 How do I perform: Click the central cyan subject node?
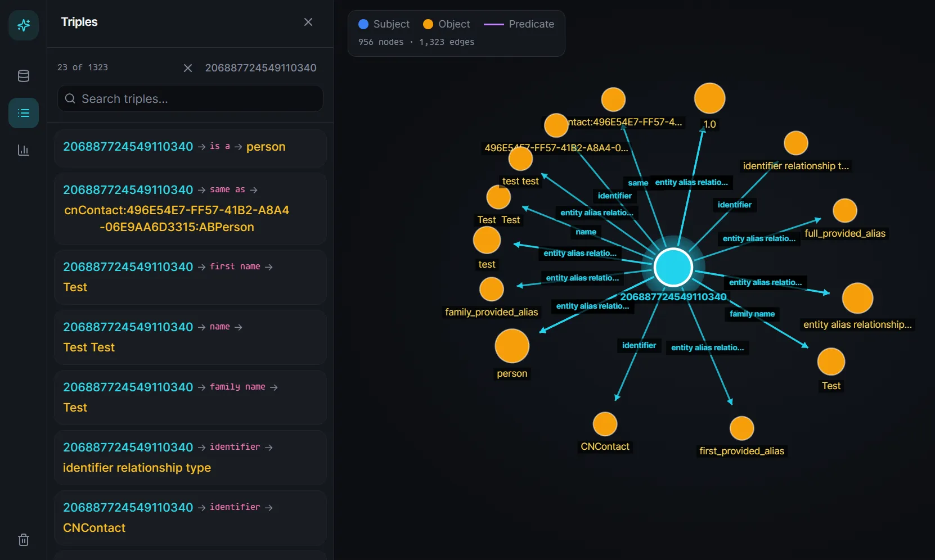673,267
